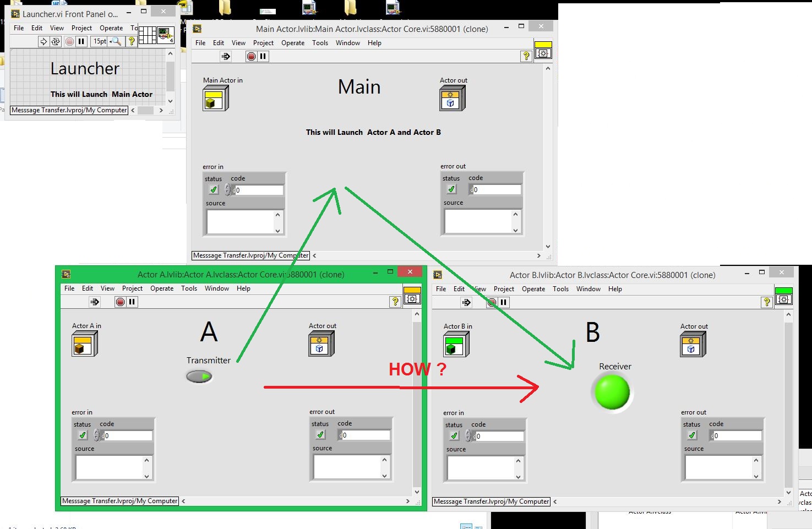
Task: Click horizontal scrollbar right arrow in Actor B
Action: pos(779,501)
